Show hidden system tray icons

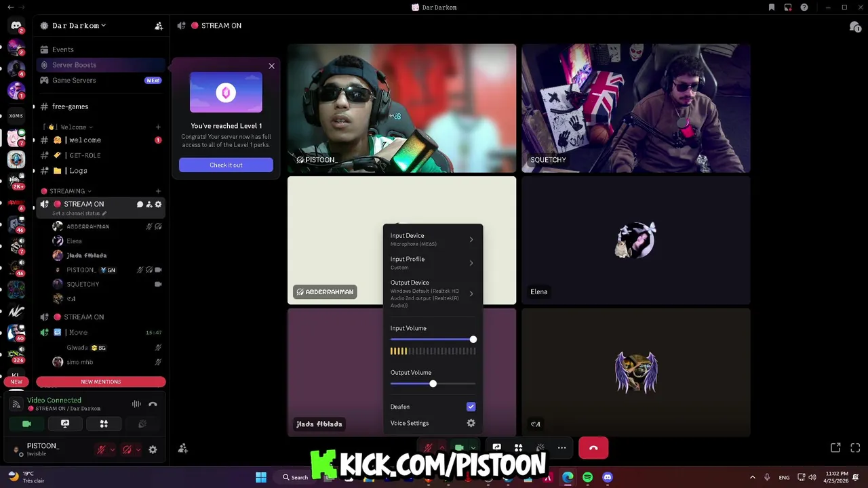(x=752, y=477)
